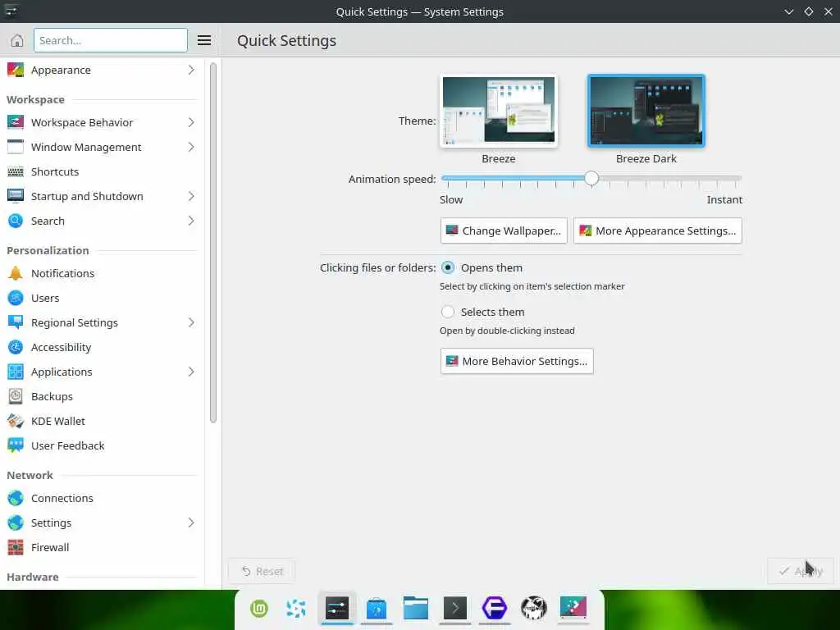Click the Appearance colorful icon
Viewport: 840px width, 630px height.
pyautogui.click(x=16, y=71)
